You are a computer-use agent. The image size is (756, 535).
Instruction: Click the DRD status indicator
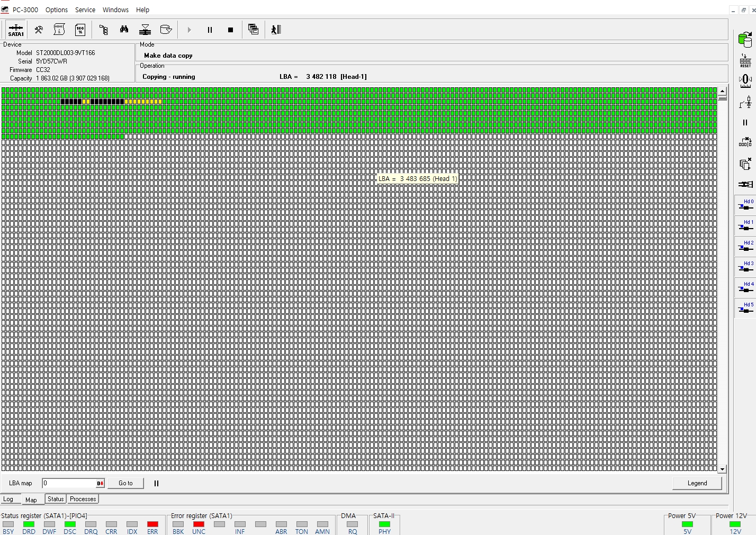click(29, 524)
